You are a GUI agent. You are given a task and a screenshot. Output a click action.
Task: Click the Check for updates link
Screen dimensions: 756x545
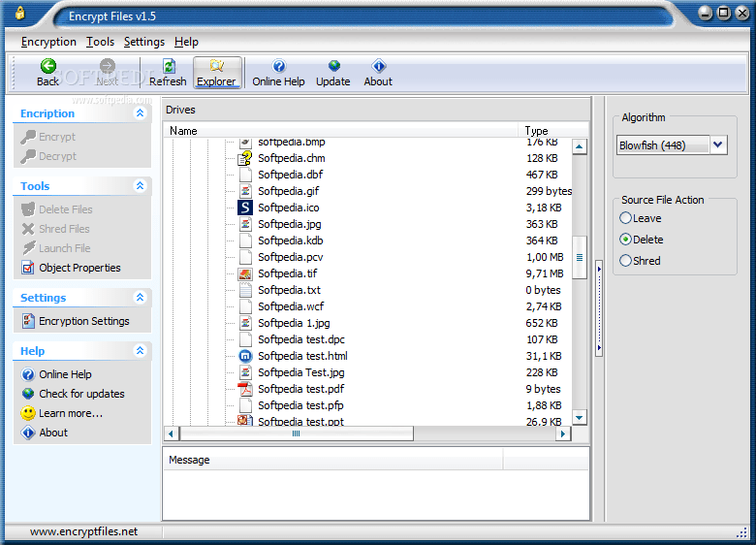coord(82,394)
